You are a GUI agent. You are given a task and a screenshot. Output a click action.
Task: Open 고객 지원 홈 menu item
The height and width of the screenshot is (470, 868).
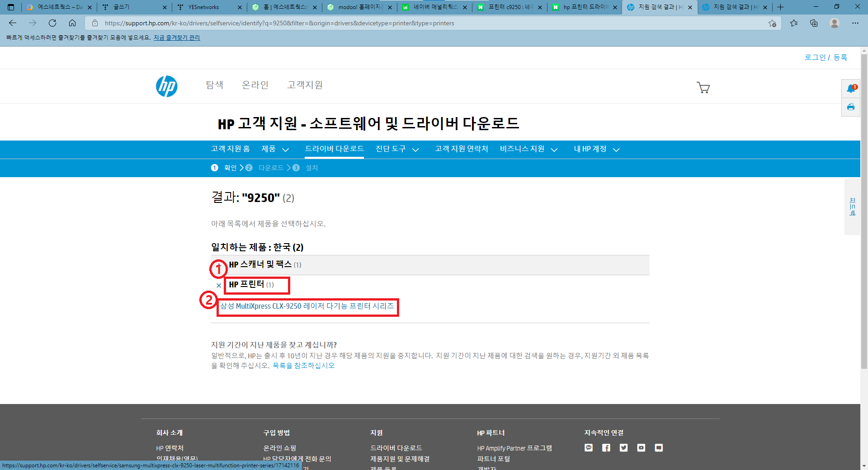(x=231, y=149)
